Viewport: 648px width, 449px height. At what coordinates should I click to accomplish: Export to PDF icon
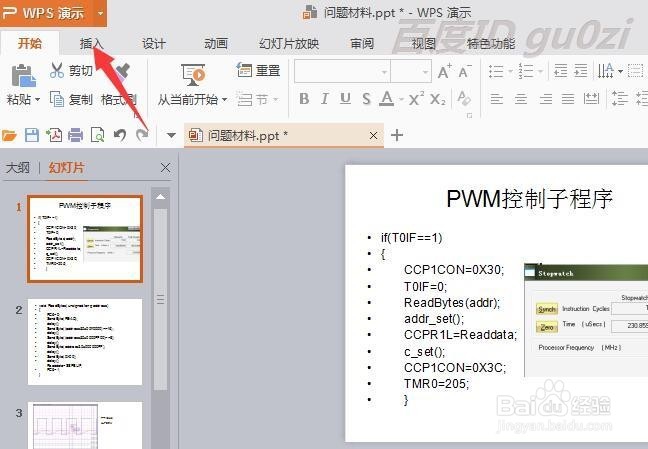point(54,135)
